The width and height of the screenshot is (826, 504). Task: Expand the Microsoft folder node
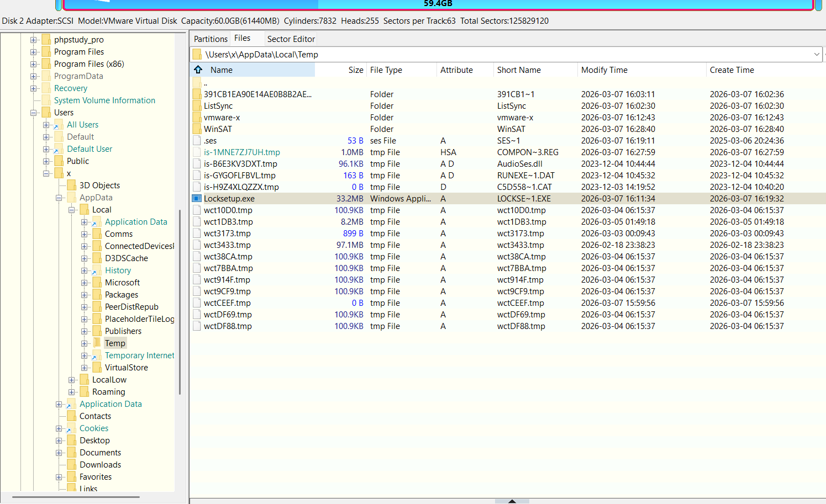point(85,283)
